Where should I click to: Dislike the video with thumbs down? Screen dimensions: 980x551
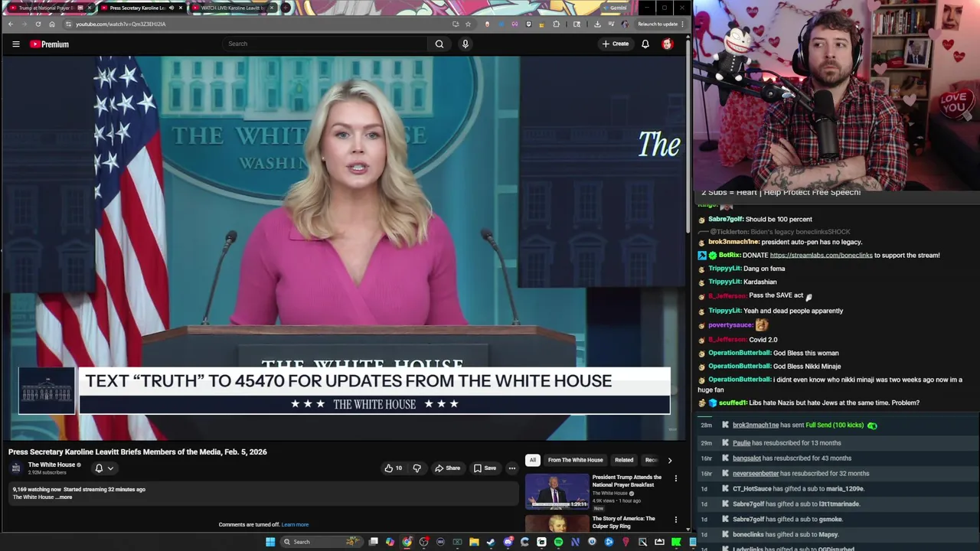point(417,468)
